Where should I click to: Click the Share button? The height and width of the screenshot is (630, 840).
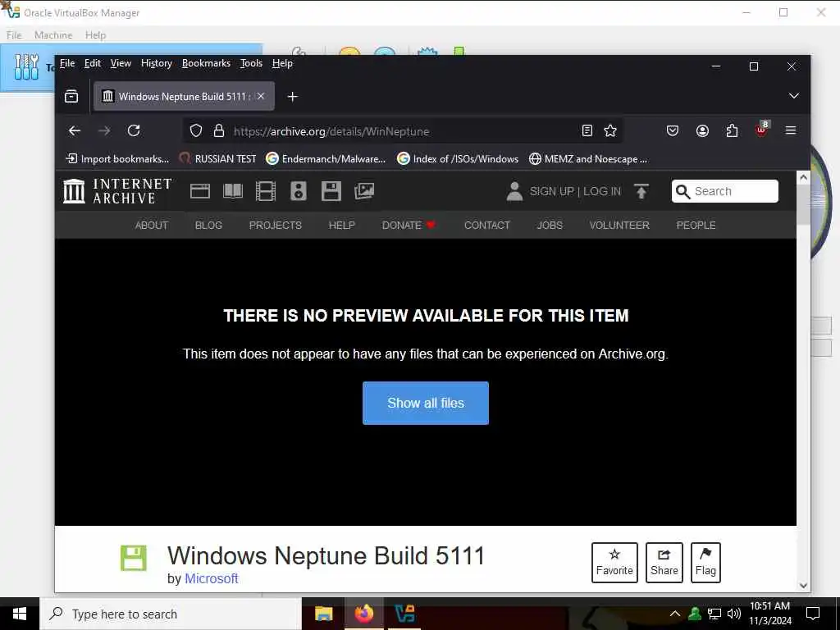[x=664, y=563]
